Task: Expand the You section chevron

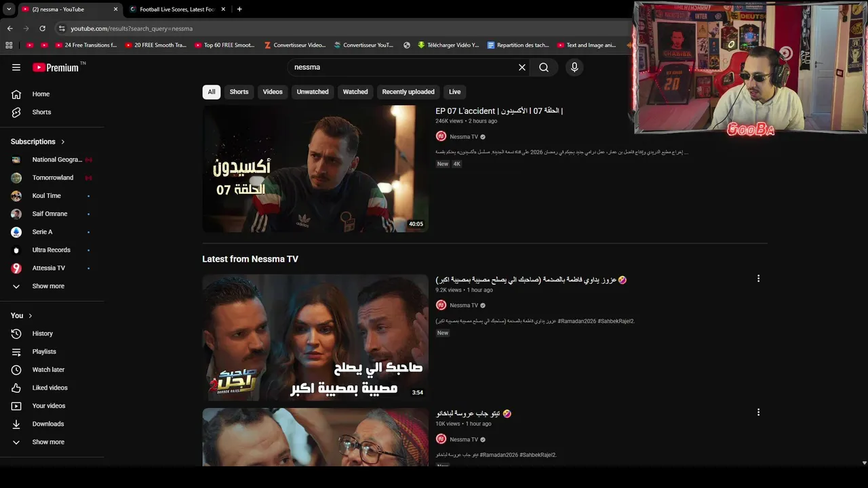Action: click(x=31, y=316)
